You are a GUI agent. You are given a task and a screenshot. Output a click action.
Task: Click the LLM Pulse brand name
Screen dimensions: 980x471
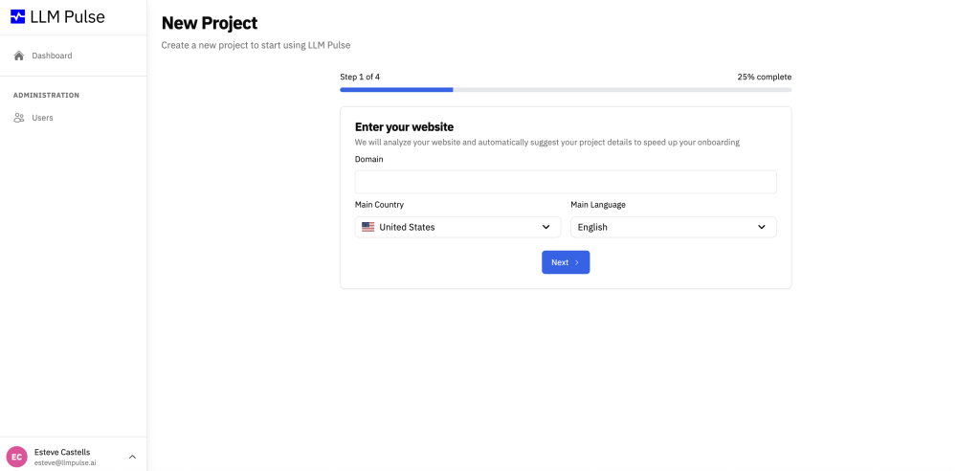[68, 17]
